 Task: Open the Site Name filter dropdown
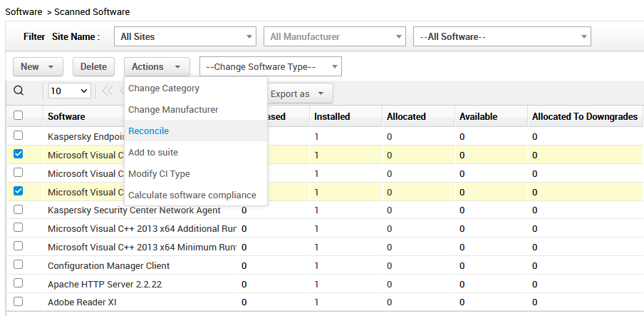pos(185,36)
